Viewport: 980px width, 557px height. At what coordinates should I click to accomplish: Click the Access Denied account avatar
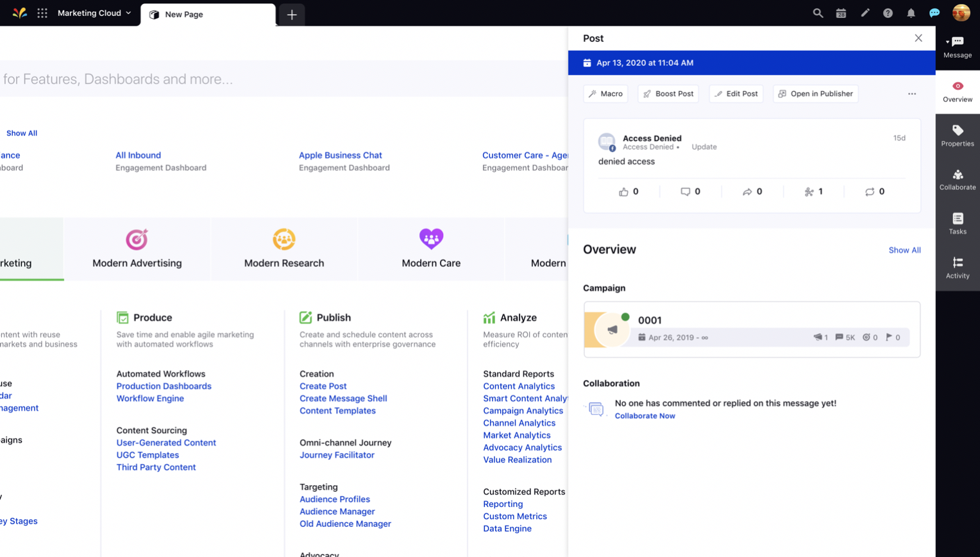(607, 142)
